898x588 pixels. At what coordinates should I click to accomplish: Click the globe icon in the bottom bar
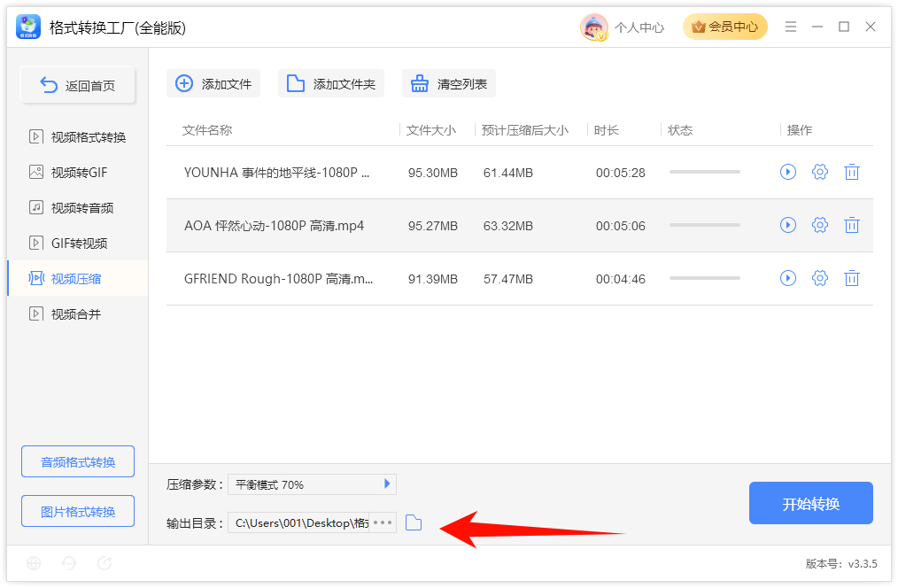pyautogui.click(x=34, y=563)
